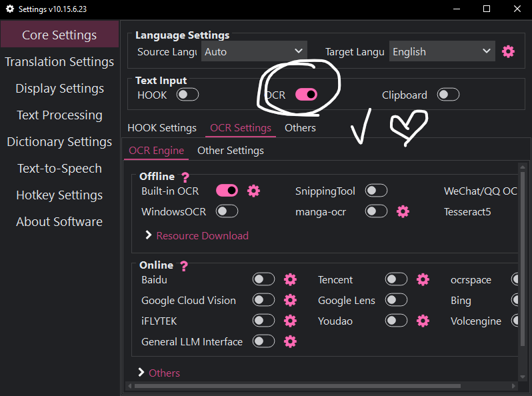Image resolution: width=532 pixels, height=396 pixels.
Task: Expand the Resource Download section
Action: (196, 235)
